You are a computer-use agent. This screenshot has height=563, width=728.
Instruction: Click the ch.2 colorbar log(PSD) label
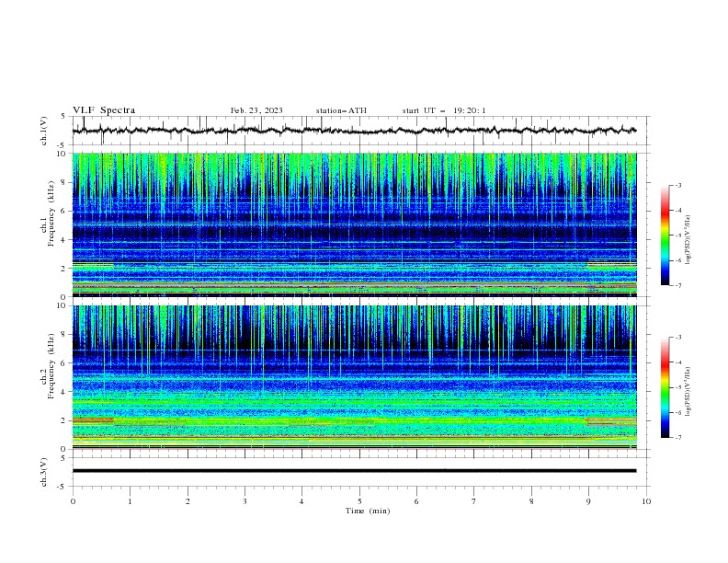[x=688, y=392]
